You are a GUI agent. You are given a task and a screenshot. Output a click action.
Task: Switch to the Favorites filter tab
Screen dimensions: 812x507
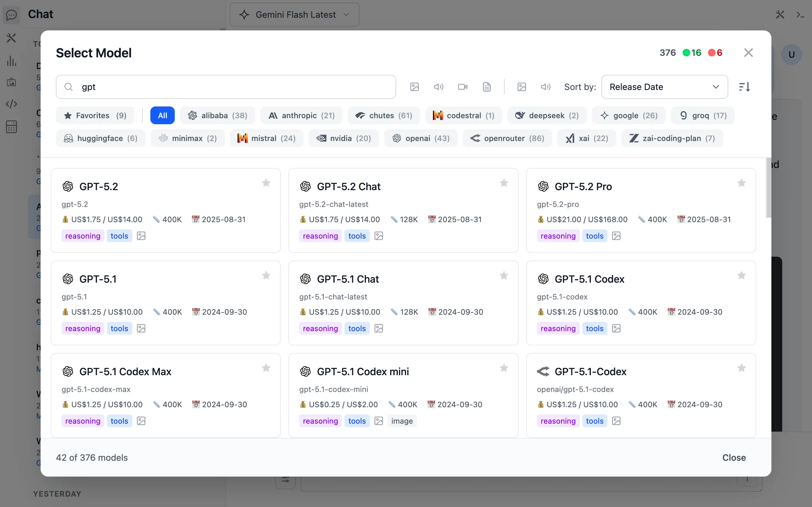coord(95,115)
